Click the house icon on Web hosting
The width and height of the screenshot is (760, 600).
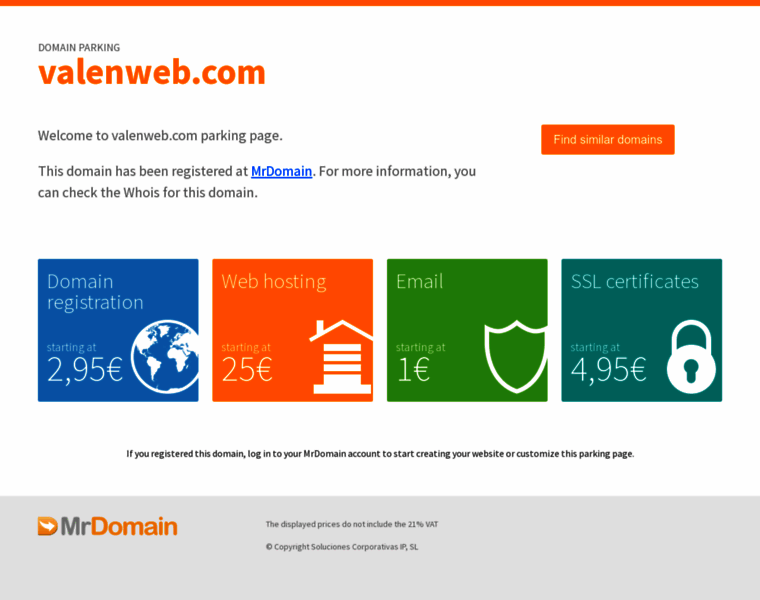[342, 357]
